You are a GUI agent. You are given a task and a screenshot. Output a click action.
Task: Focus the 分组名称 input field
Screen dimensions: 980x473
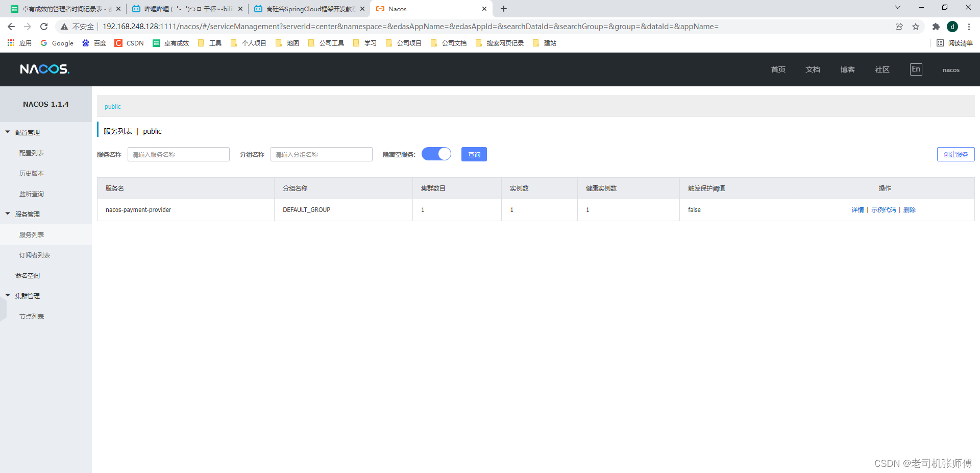tap(322, 154)
